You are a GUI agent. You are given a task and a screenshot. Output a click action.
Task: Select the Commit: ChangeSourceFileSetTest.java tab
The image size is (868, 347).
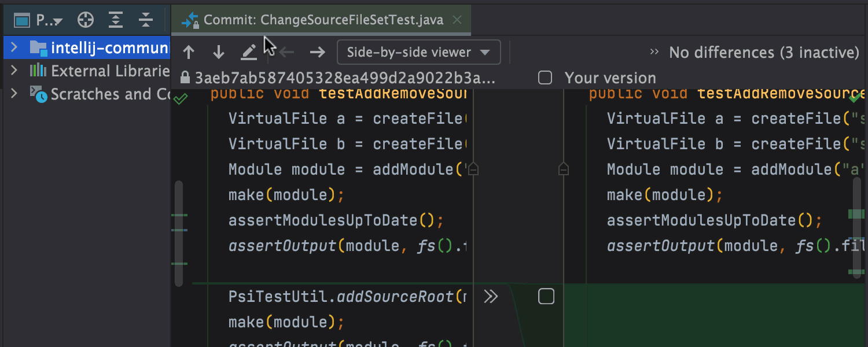coord(321,20)
